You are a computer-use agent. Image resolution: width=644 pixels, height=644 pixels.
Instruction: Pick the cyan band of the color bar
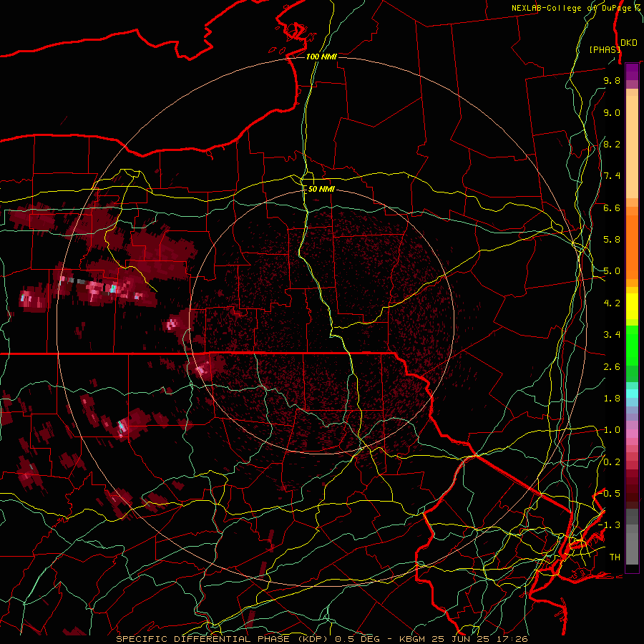click(632, 394)
